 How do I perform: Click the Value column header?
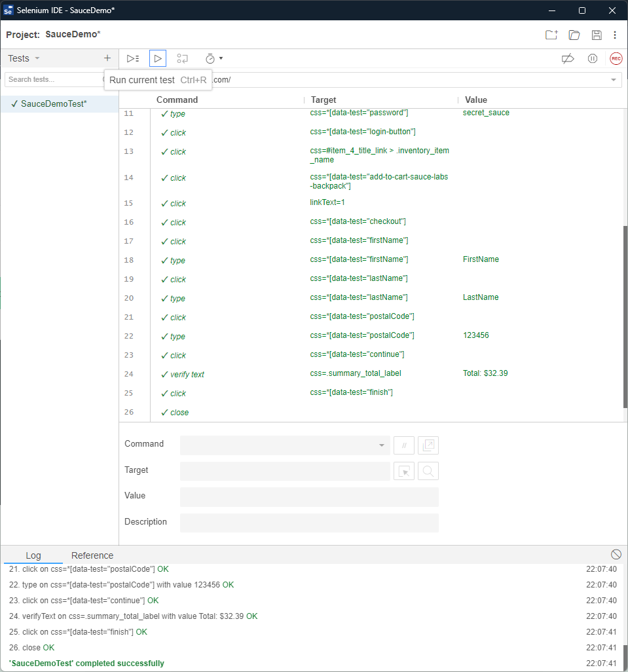(x=476, y=100)
